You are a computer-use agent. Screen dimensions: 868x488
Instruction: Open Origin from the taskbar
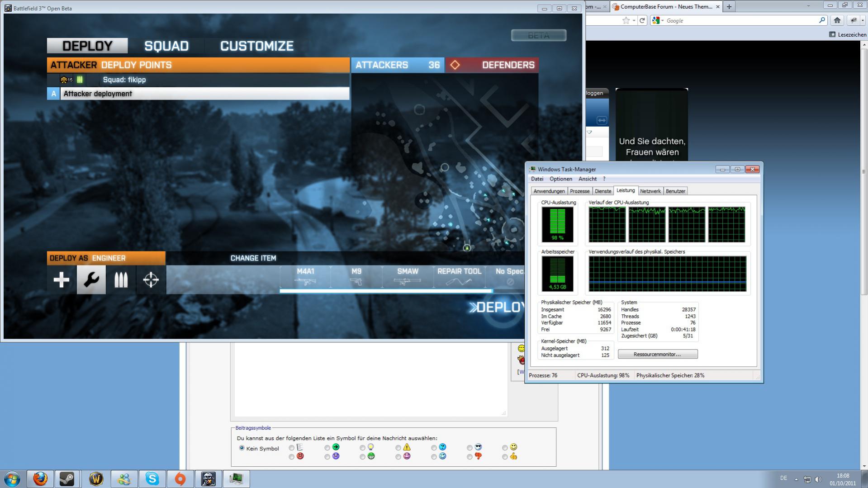(x=180, y=479)
